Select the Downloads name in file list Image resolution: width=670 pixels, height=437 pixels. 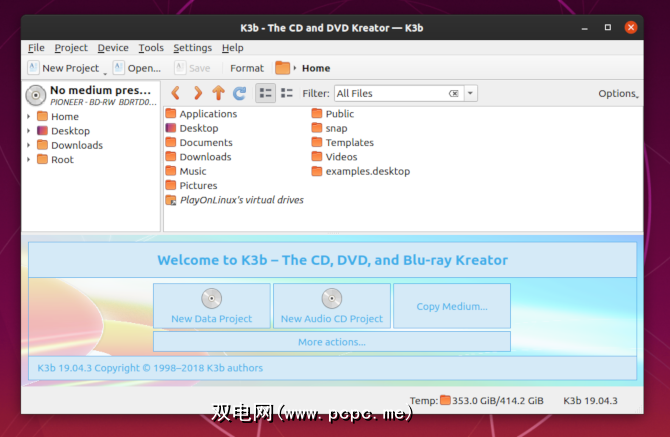pyautogui.click(x=205, y=157)
